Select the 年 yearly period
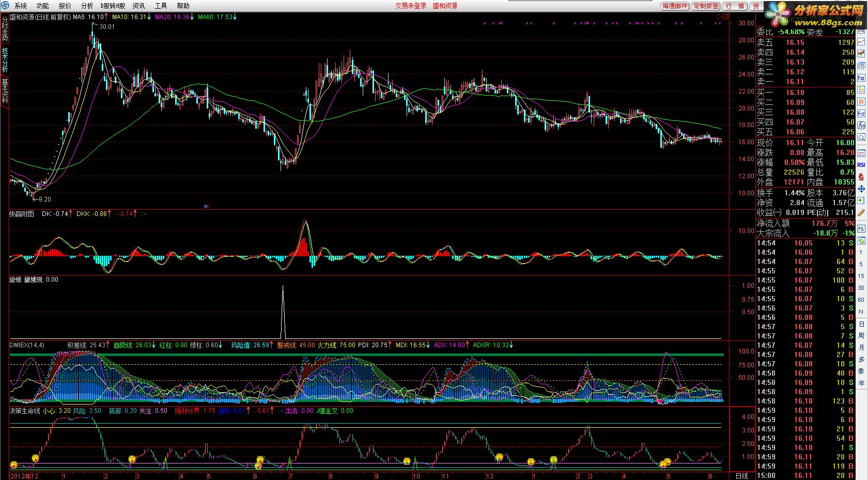 pos(861,383)
